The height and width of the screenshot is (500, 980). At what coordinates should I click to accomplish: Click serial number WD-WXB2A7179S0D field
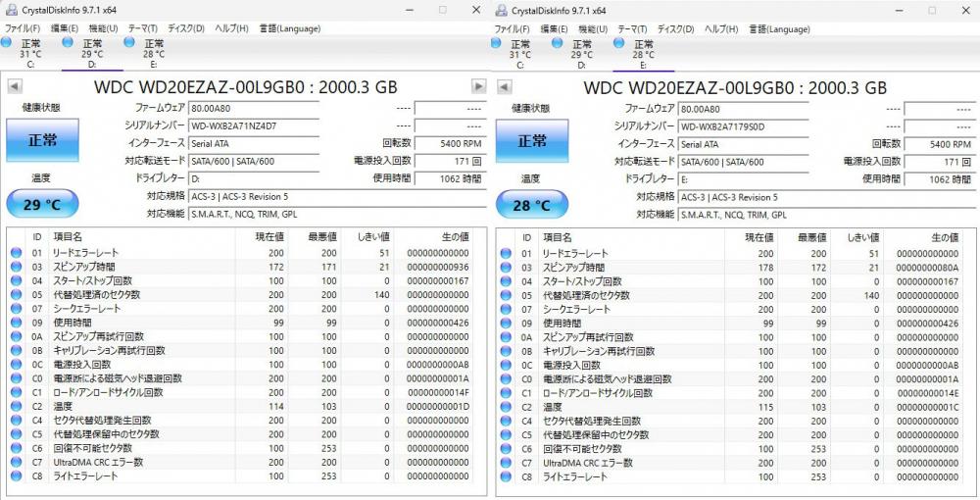tap(744, 126)
